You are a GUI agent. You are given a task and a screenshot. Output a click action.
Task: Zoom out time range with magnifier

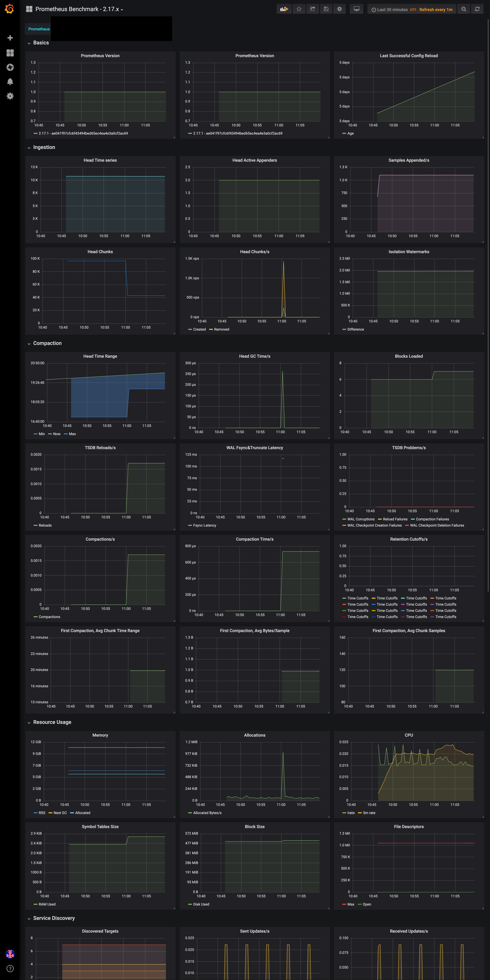tap(463, 9)
